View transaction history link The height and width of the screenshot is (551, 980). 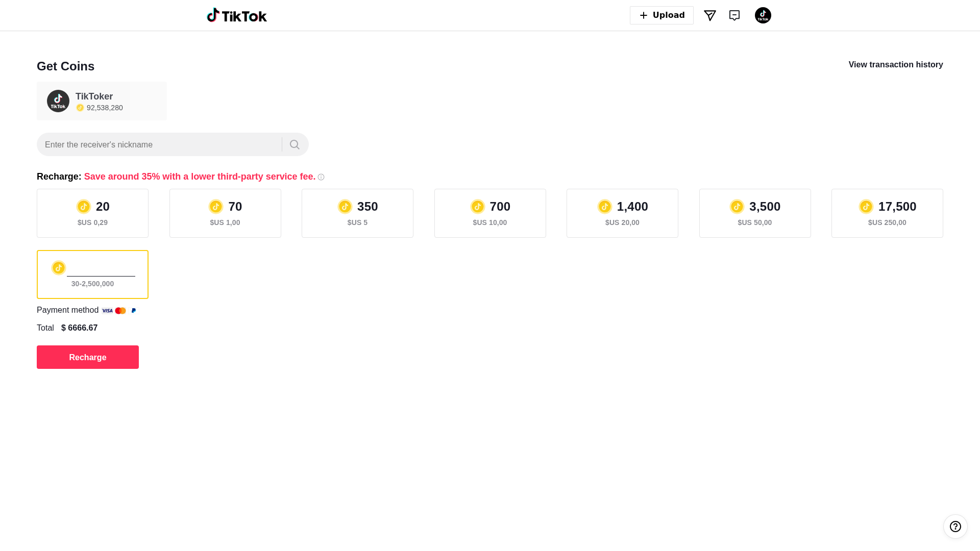896,65
